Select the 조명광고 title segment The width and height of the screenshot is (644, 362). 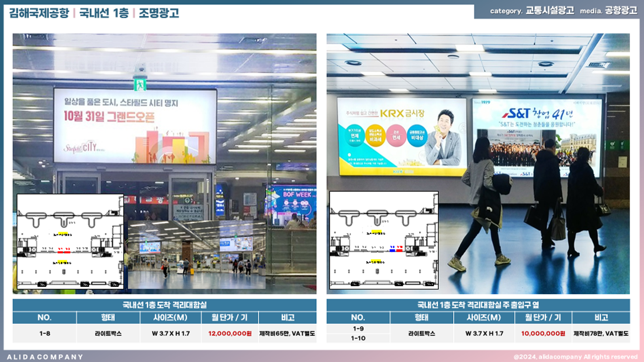159,13
